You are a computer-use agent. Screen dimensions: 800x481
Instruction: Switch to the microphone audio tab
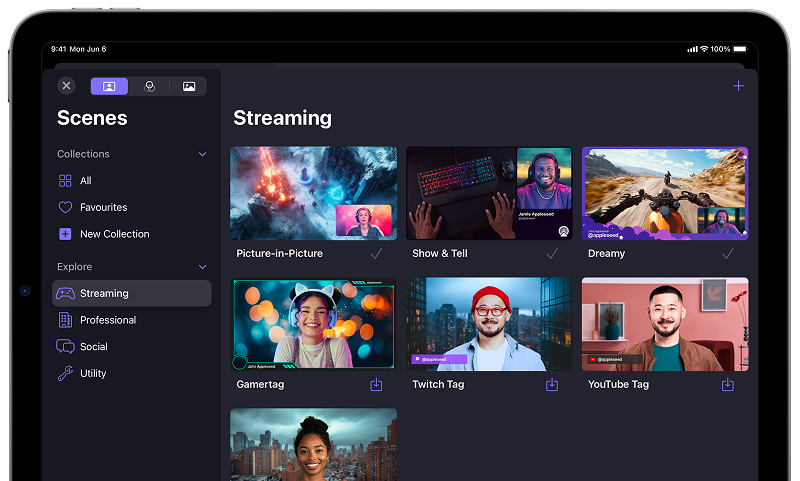tap(149, 86)
